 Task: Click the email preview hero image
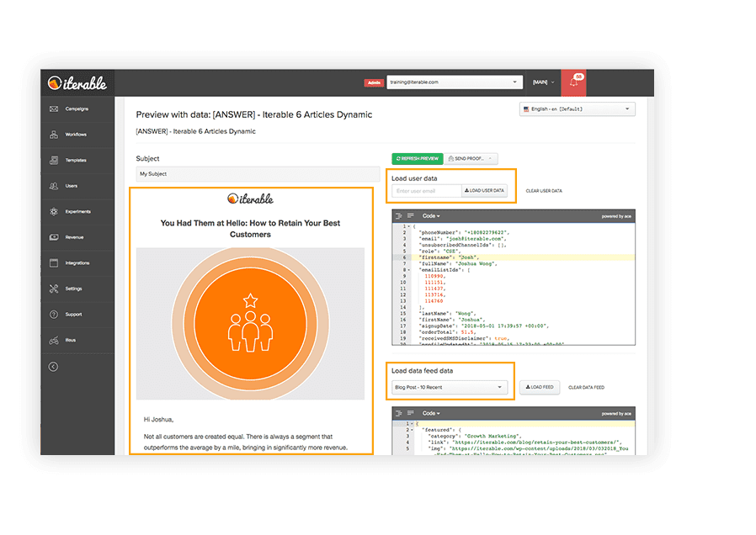click(x=250, y=324)
